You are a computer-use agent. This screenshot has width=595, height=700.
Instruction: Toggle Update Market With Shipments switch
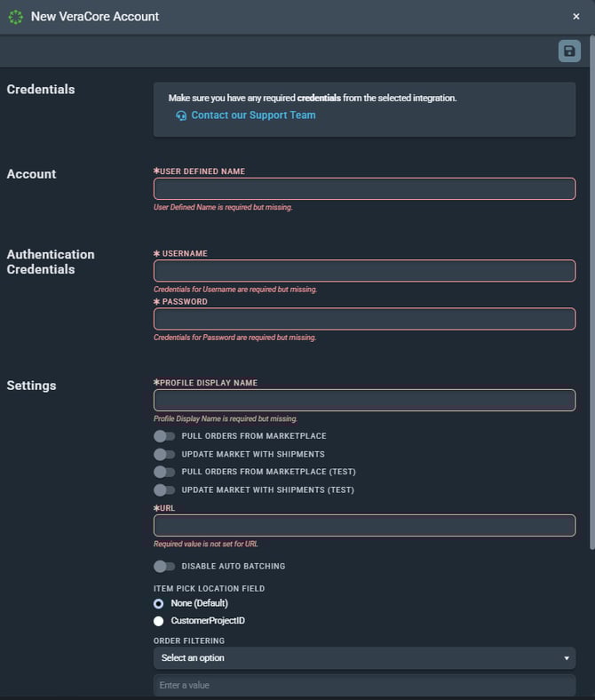pyautogui.click(x=164, y=454)
